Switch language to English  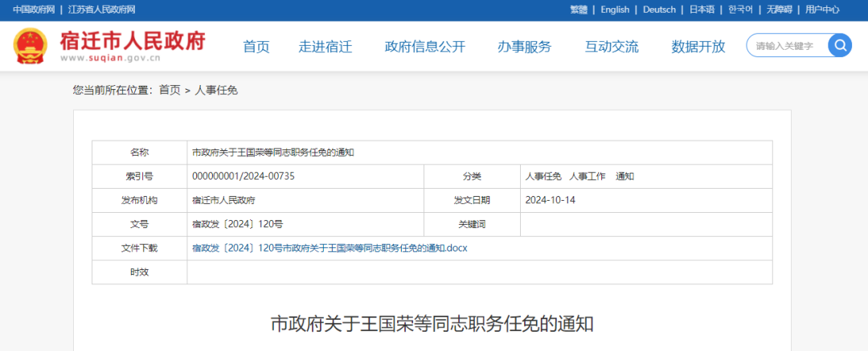[615, 10]
